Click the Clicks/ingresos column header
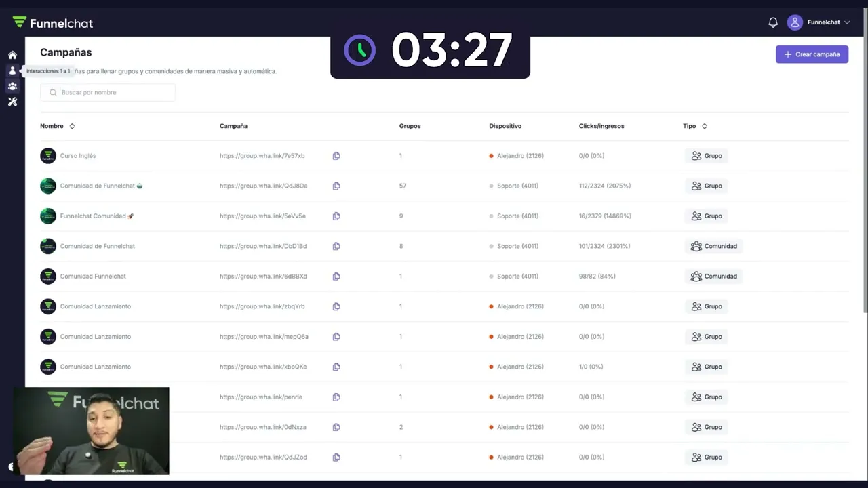The height and width of the screenshot is (488, 868). [601, 126]
